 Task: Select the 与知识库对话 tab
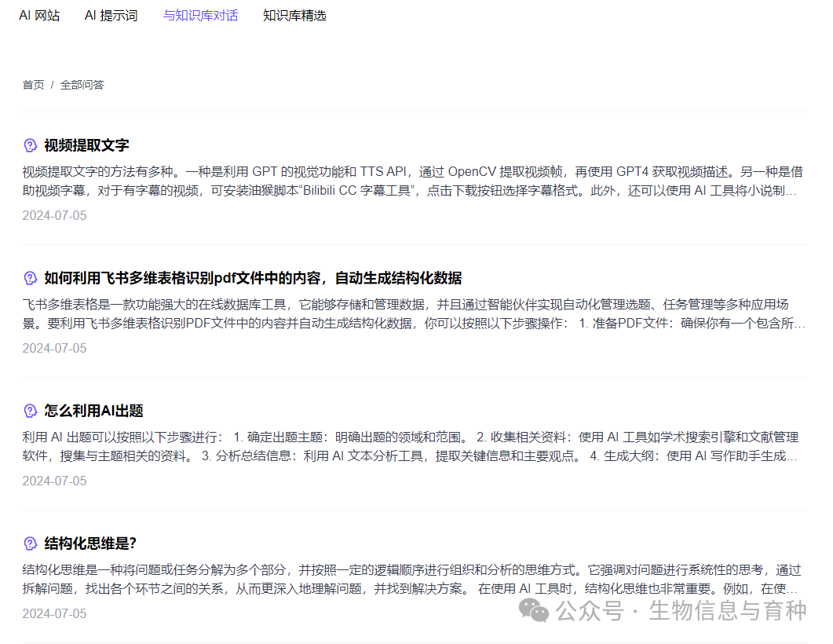pos(200,15)
